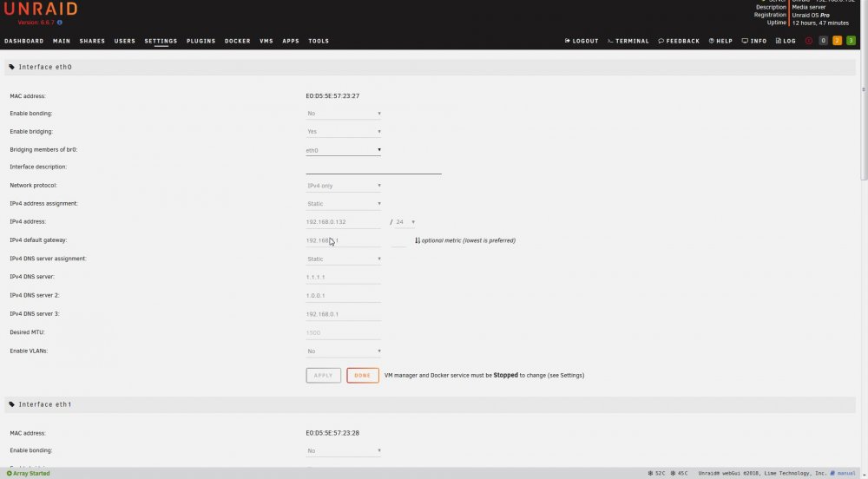This screenshot has width=868, height=479.
Task: Open the manual link in footer
Action: click(846, 474)
